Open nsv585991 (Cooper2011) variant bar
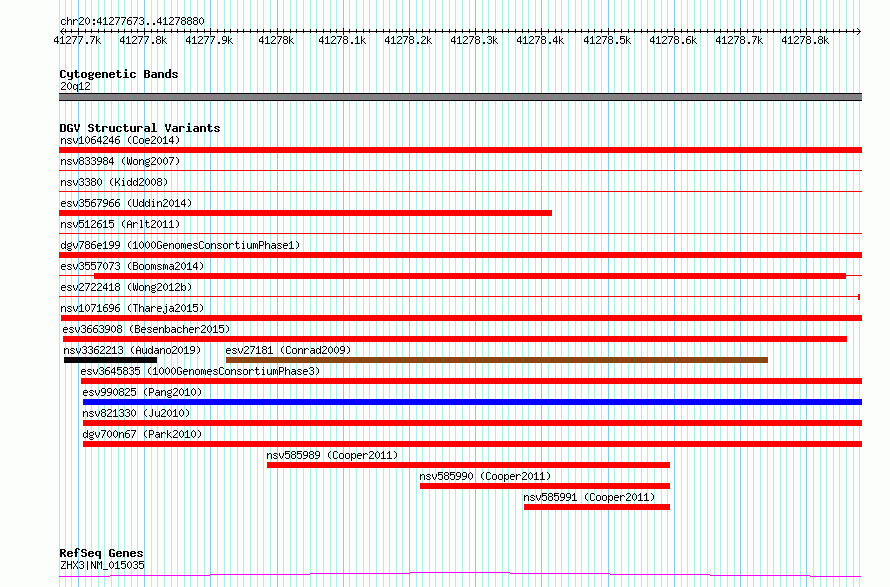Image resolution: width=890 pixels, height=587 pixels. click(x=597, y=507)
